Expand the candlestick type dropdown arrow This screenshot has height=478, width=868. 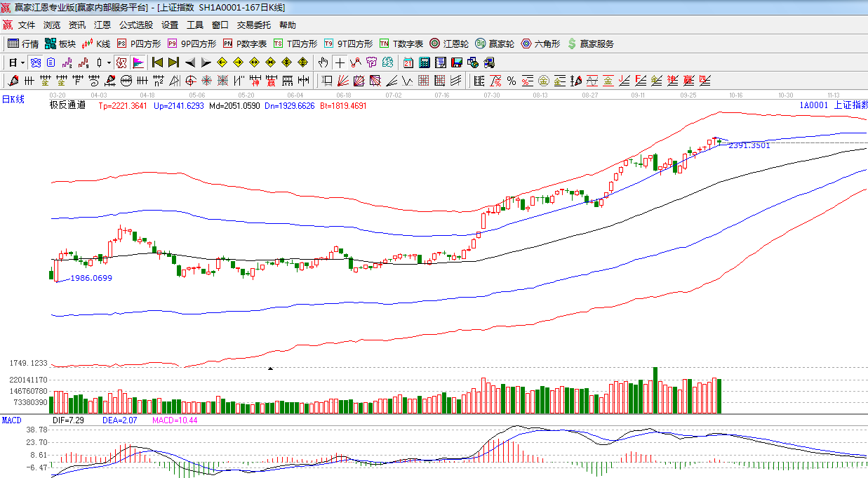click(109, 62)
